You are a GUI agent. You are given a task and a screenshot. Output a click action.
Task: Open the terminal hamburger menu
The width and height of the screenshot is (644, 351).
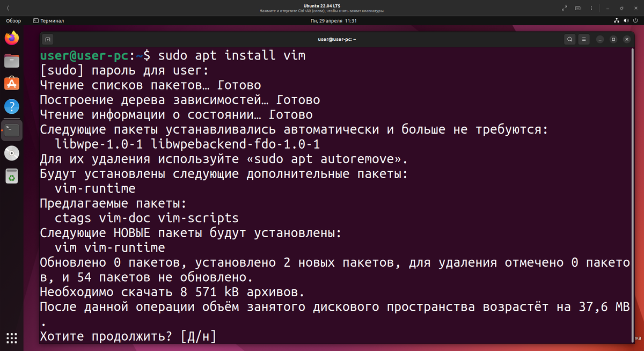pos(584,39)
